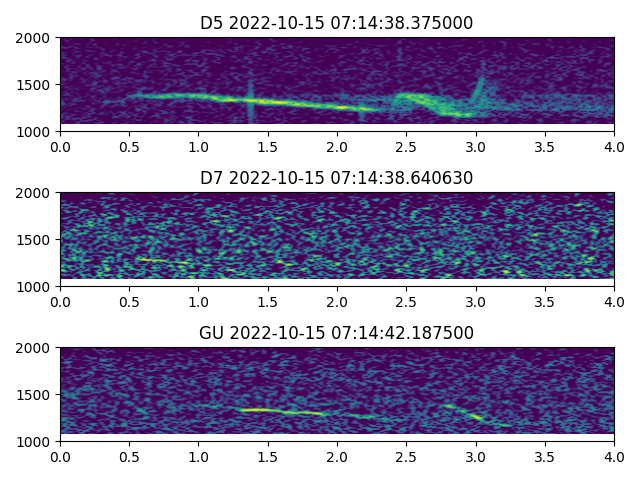Viewport: 640px width, 480px height.
Task: Click the 1000 y-axis label on GU plot
Action: [36, 441]
